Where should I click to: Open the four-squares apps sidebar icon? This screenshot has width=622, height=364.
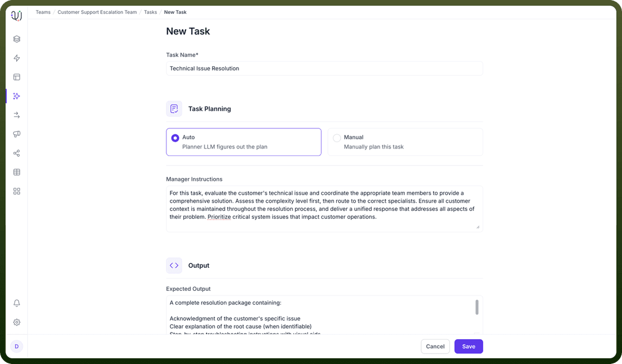pyautogui.click(x=17, y=191)
